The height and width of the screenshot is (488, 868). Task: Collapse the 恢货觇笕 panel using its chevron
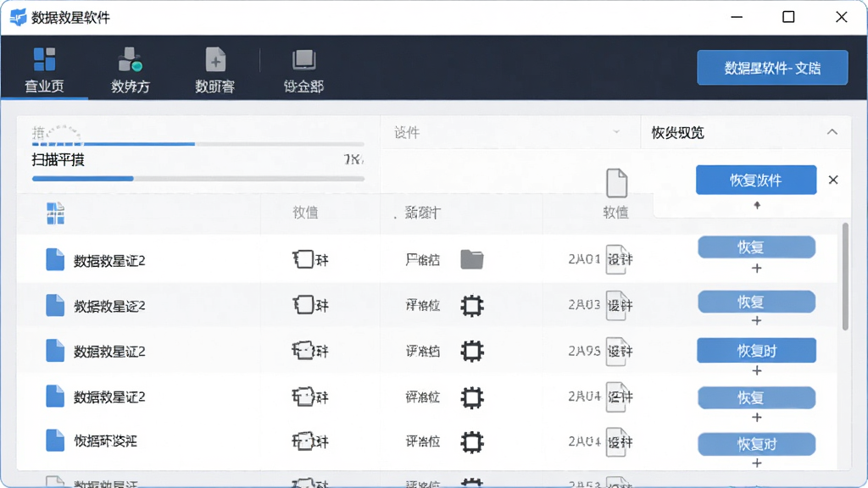832,132
